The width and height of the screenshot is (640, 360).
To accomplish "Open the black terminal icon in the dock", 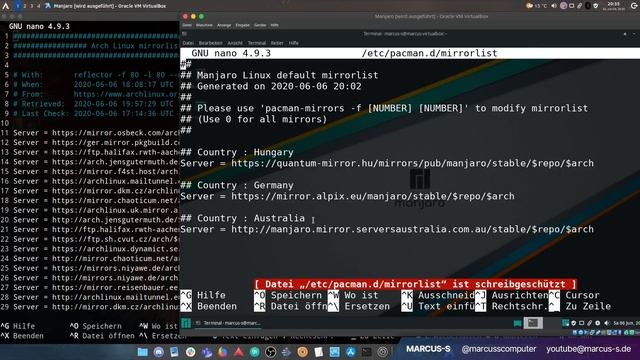I will pyautogui.click(x=367, y=352).
